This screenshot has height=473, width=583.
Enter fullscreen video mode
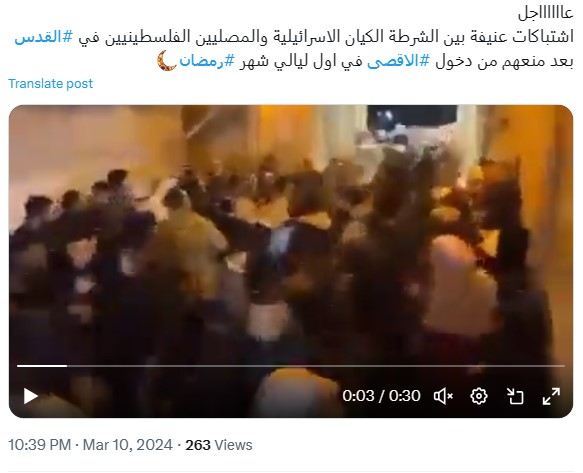point(551,396)
